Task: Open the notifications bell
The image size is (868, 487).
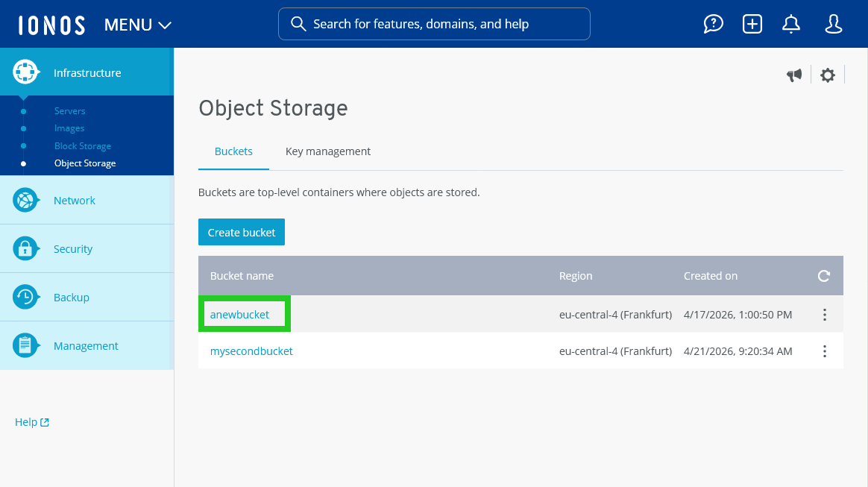Action: 791,24
